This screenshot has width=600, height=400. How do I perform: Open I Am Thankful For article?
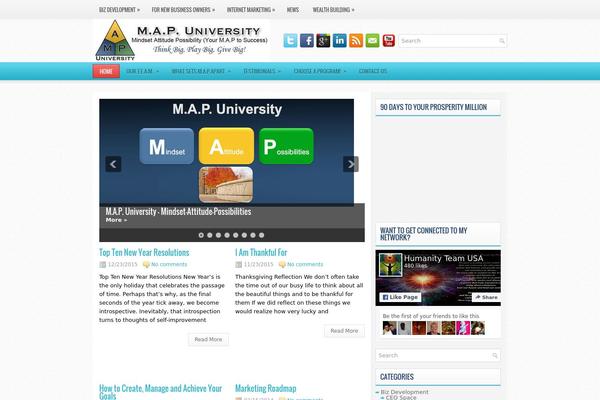click(x=261, y=253)
